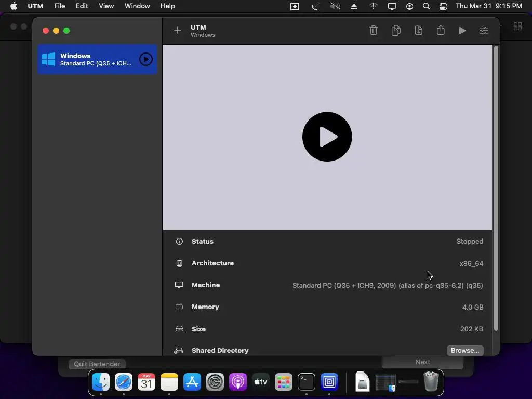
Task: Open the File menu
Action: pos(59,6)
